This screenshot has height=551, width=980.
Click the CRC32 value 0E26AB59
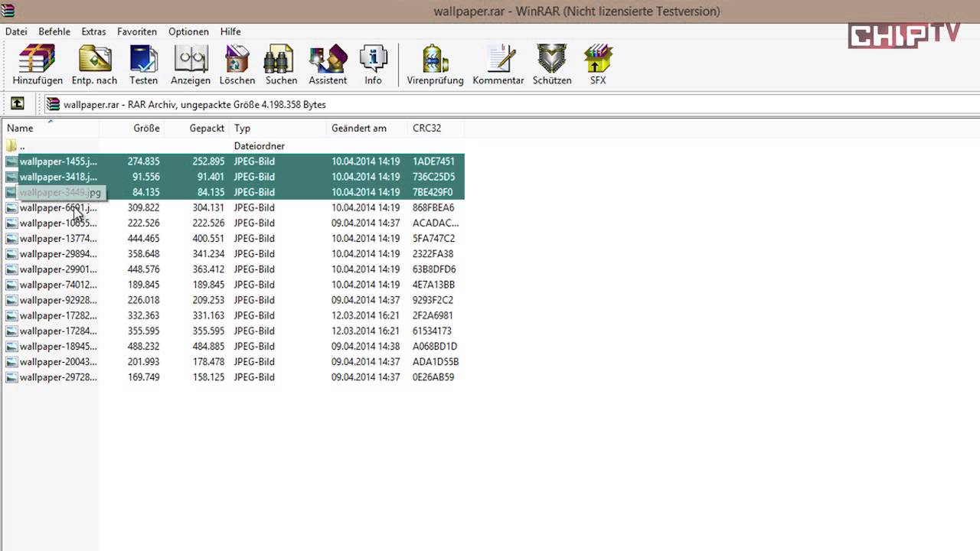tap(433, 377)
